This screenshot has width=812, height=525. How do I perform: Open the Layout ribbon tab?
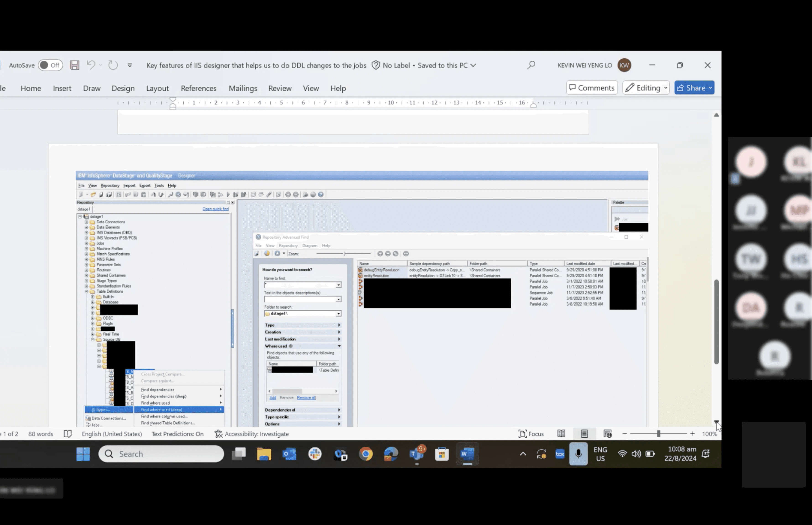pos(157,88)
